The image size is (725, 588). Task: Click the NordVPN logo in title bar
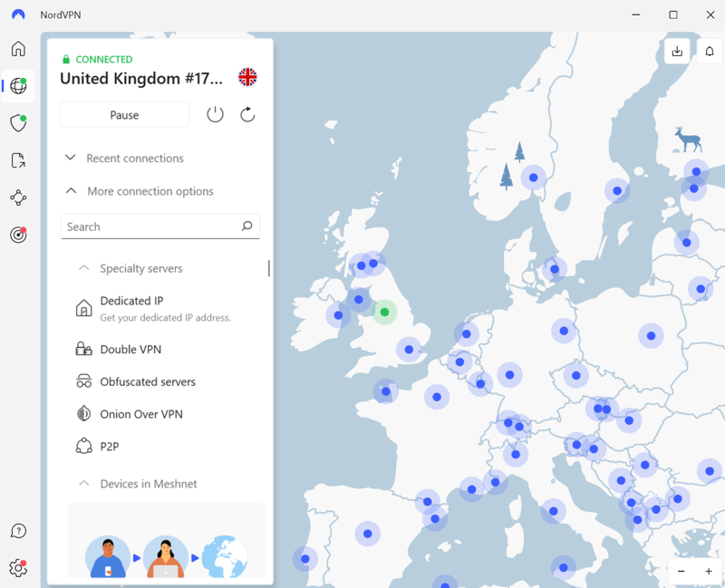tap(18, 14)
